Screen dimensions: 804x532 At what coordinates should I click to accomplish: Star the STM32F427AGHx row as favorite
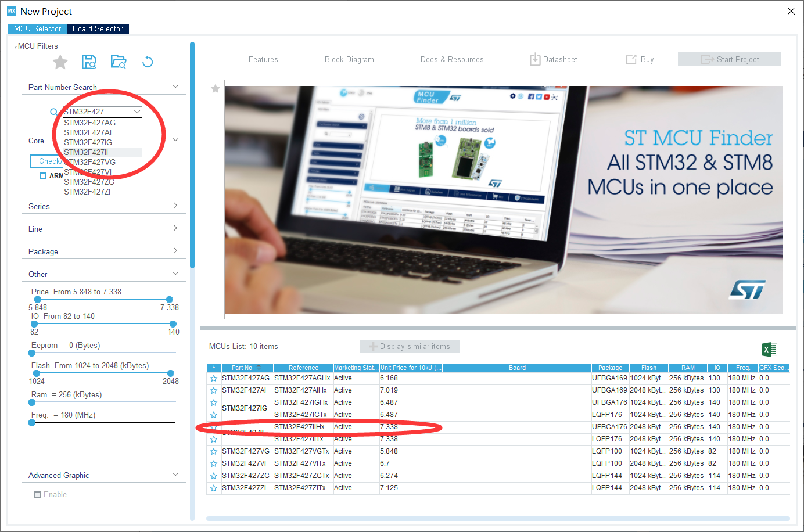point(214,378)
